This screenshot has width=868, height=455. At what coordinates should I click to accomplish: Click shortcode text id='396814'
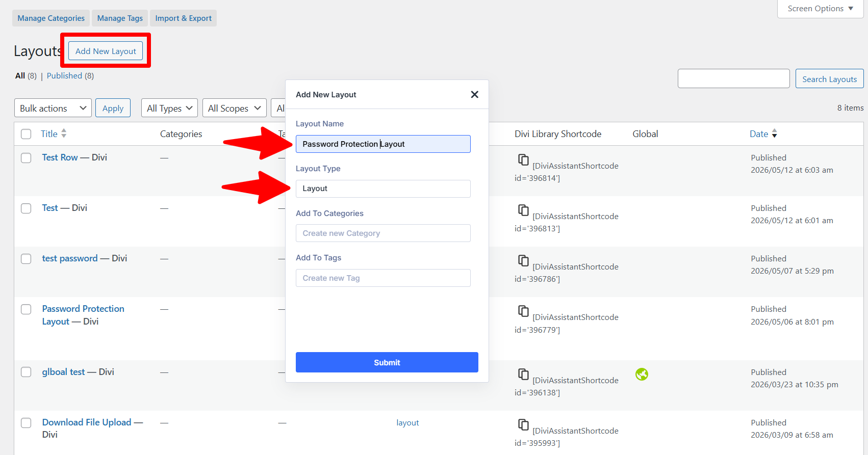click(x=537, y=178)
